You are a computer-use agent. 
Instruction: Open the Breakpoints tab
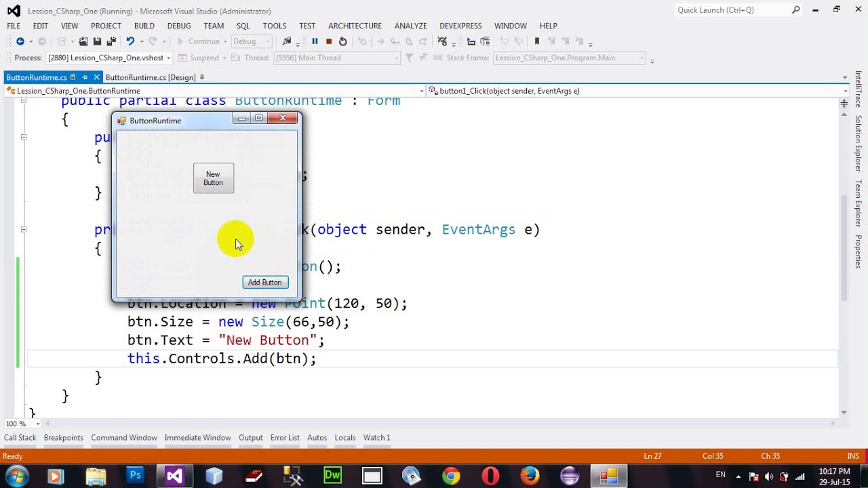[x=64, y=438]
